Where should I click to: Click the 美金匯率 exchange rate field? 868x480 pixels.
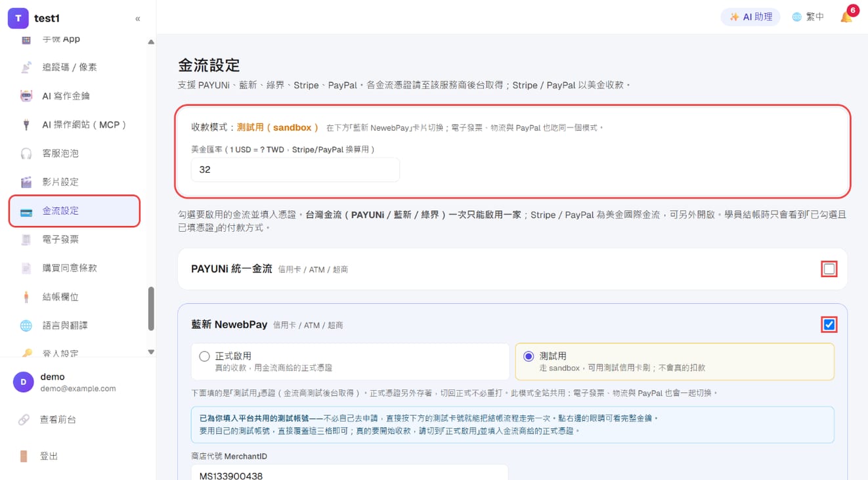295,169
